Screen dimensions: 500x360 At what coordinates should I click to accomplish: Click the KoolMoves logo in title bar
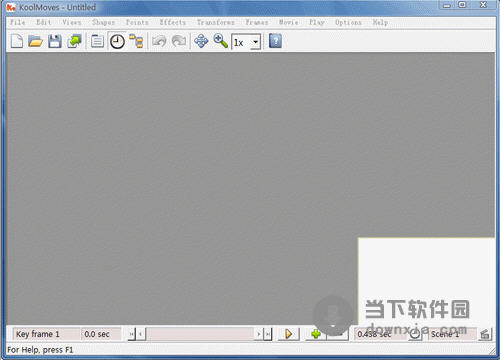coord(11,7)
